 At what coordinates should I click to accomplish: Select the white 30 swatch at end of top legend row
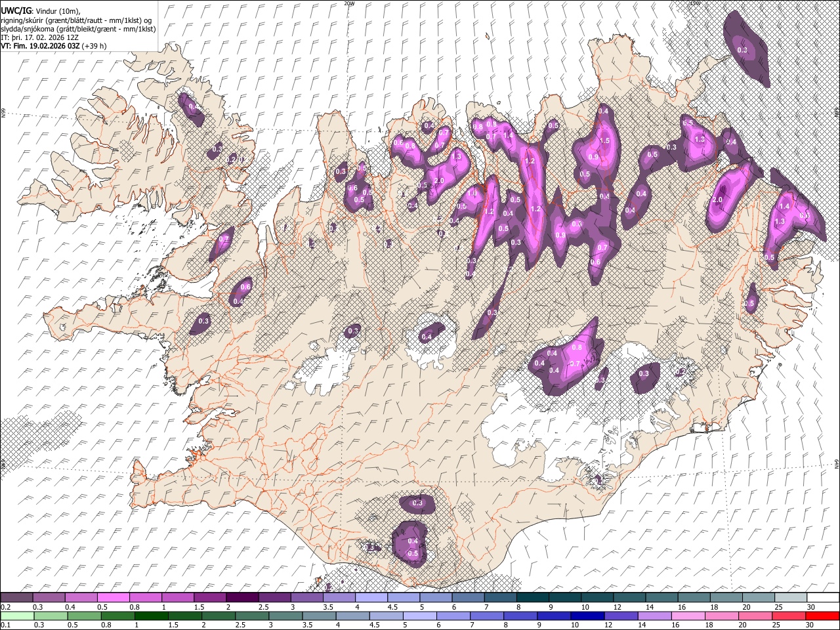click(x=823, y=598)
